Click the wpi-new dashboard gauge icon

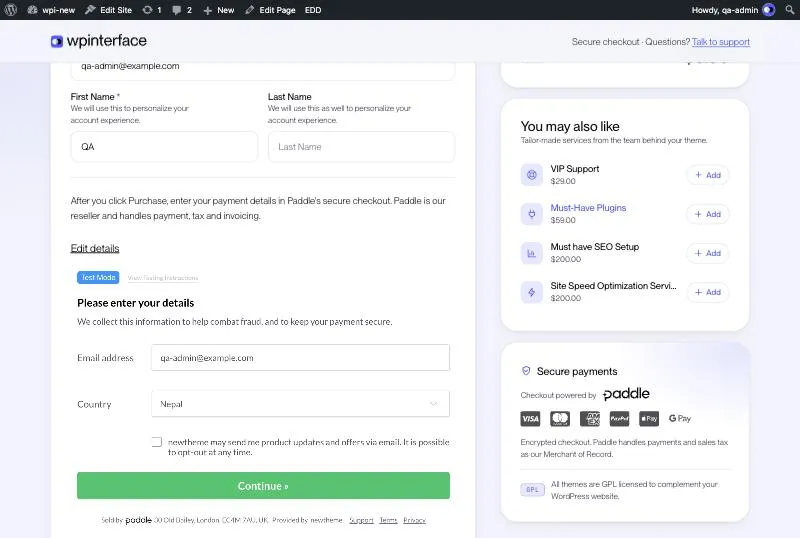(32, 10)
